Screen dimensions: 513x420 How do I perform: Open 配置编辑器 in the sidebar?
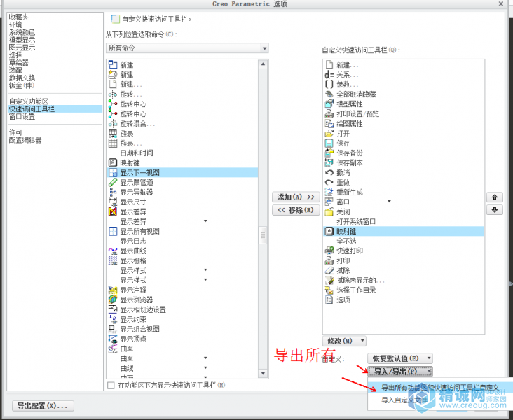[x=25, y=140]
